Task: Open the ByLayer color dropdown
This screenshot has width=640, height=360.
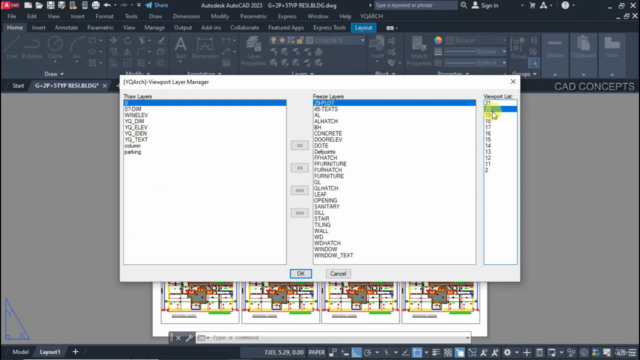Action: [504, 40]
